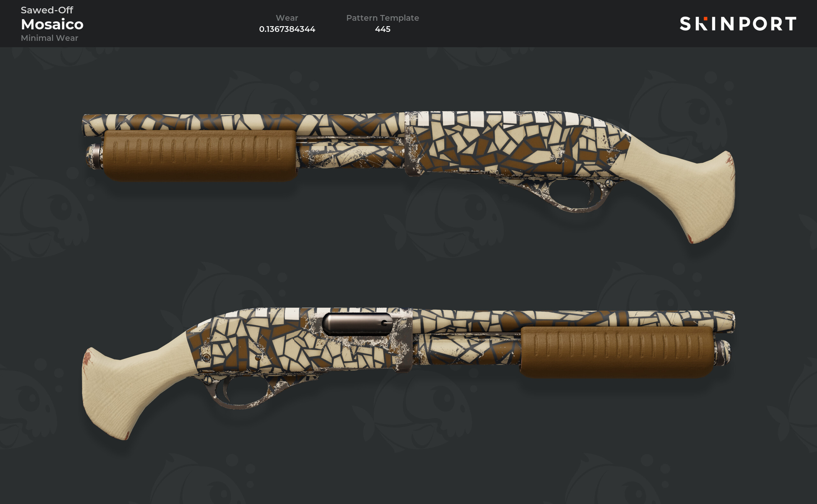Screen dimensions: 817x504
Task: Click the Skinport logo
Action: pos(738,24)
